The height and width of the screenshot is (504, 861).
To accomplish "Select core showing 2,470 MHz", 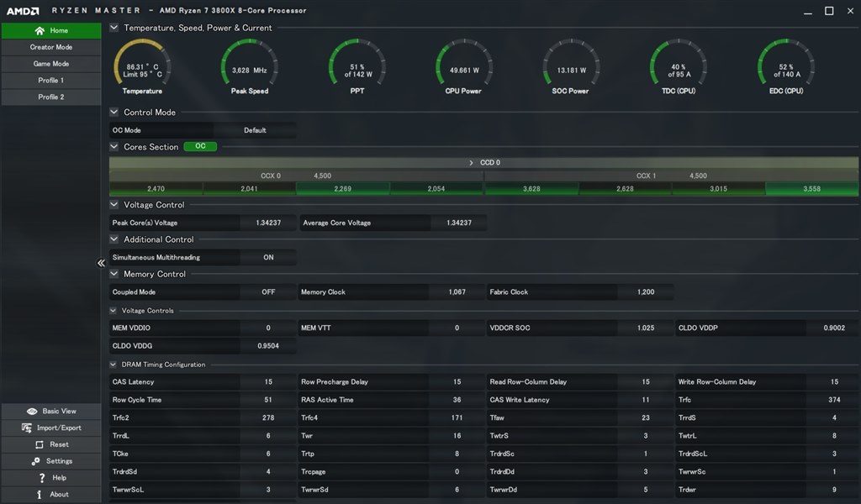I will pyautogui.click(x=156, y=189).
